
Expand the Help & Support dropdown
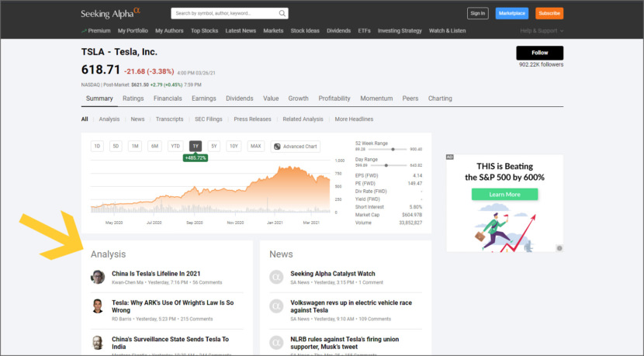[542, 31]
